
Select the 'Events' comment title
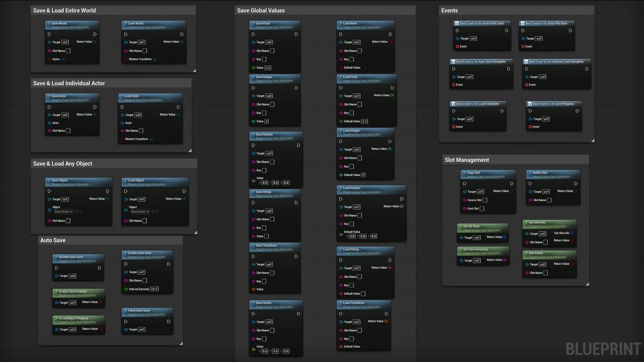point(450,10)
